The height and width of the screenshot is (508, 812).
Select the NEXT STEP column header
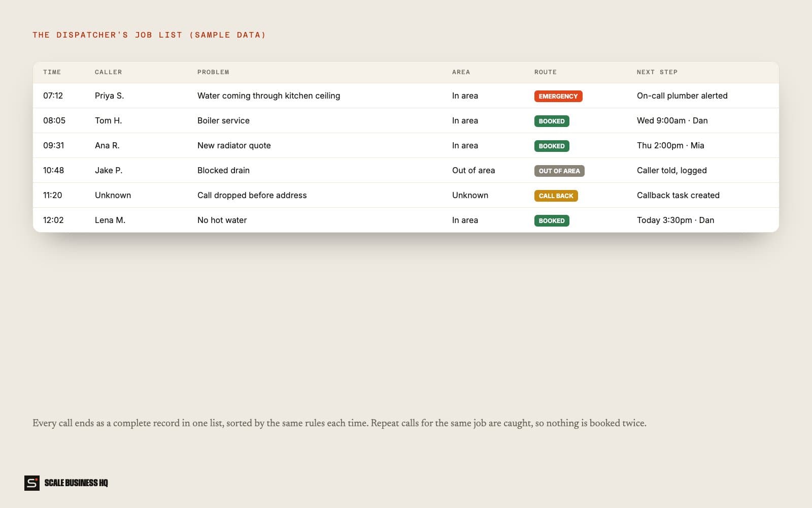pos(657,72)
